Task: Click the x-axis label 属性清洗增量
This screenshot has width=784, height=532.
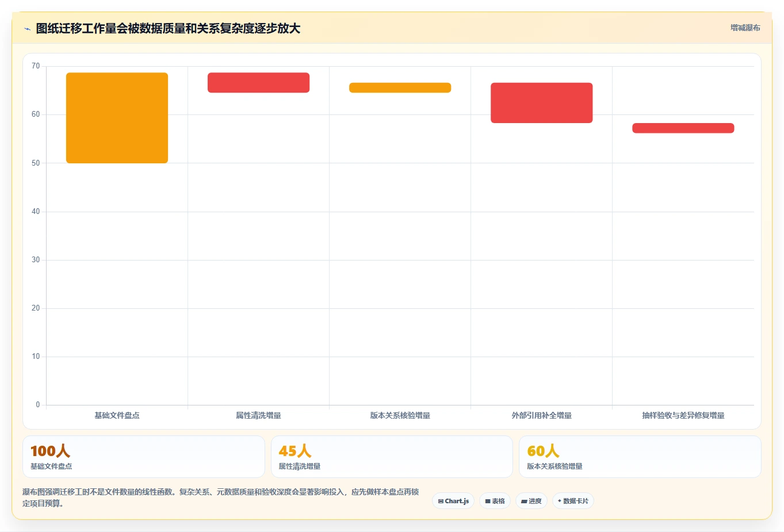Action: pyautogui.click(x=258, y=415)
